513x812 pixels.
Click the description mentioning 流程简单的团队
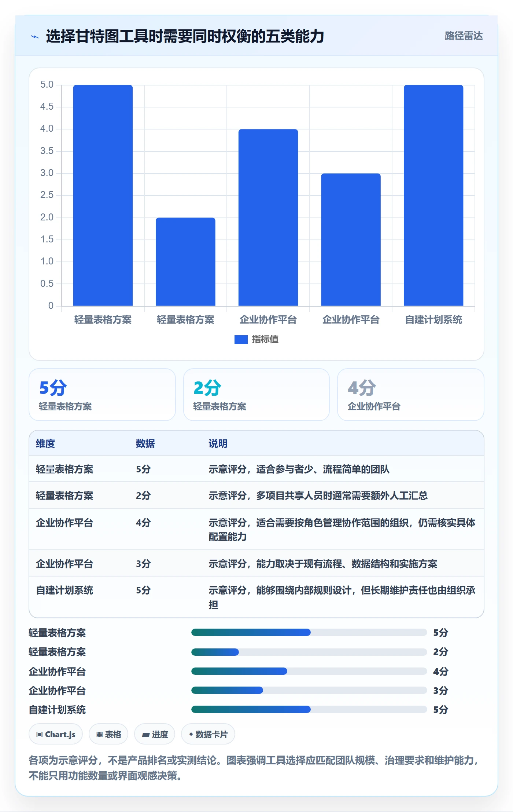299,469
